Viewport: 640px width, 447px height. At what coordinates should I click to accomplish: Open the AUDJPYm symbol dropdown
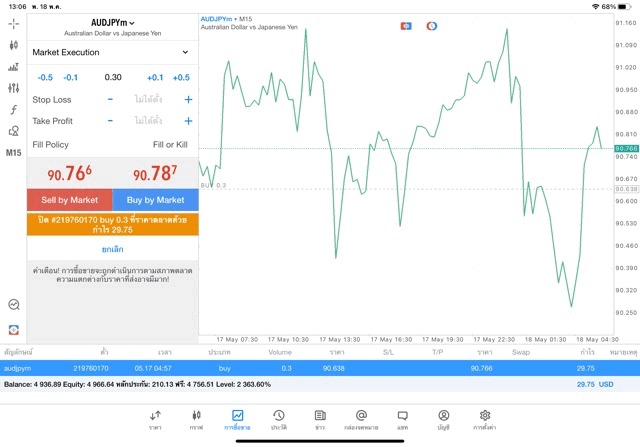(113, 23)
